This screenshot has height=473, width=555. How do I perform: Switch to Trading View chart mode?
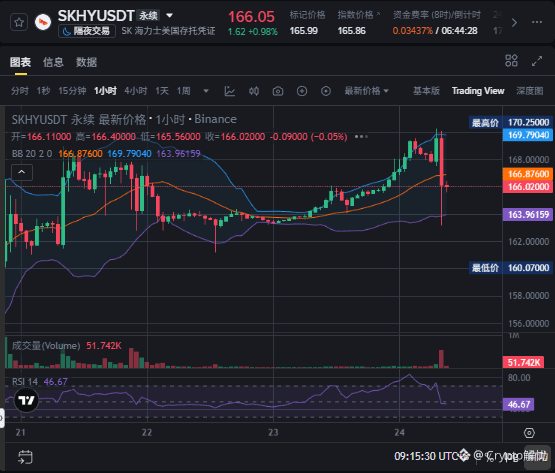(478, 91)
